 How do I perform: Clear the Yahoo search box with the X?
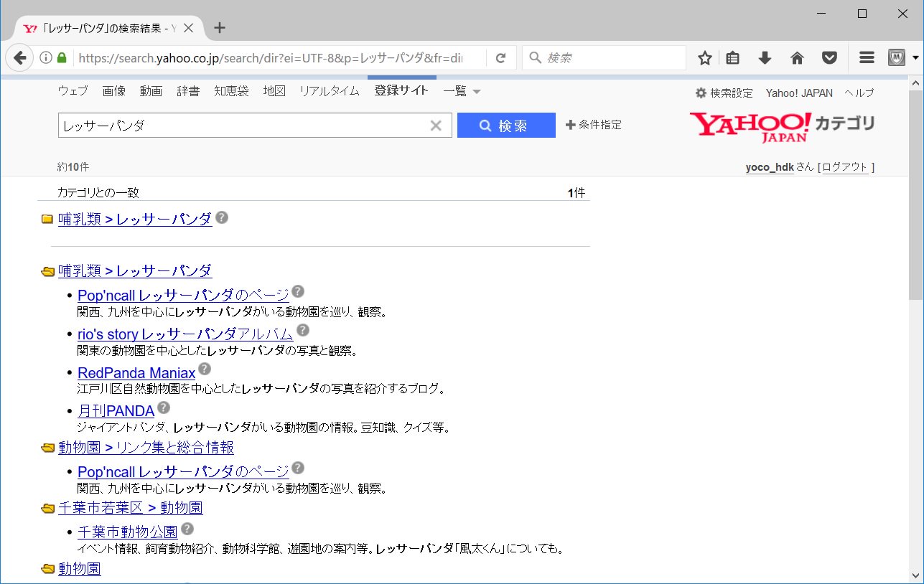(436, 126)
